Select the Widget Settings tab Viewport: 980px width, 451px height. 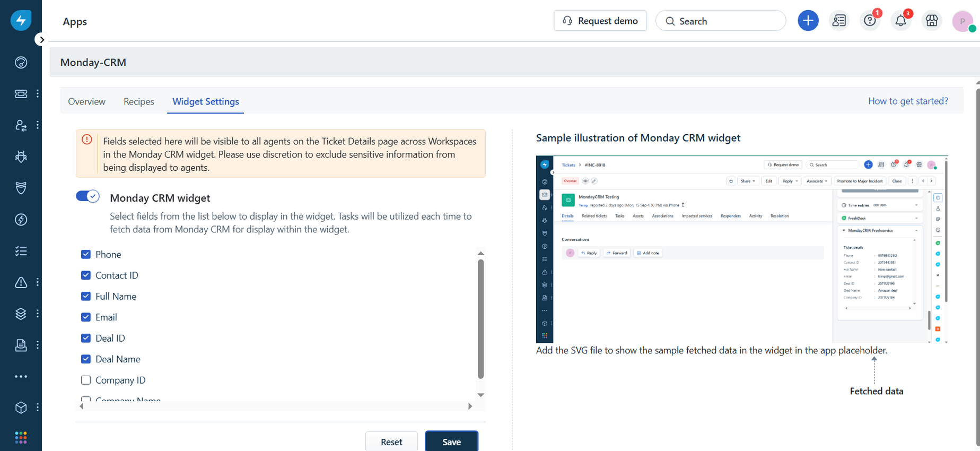(x=206, y=101)
